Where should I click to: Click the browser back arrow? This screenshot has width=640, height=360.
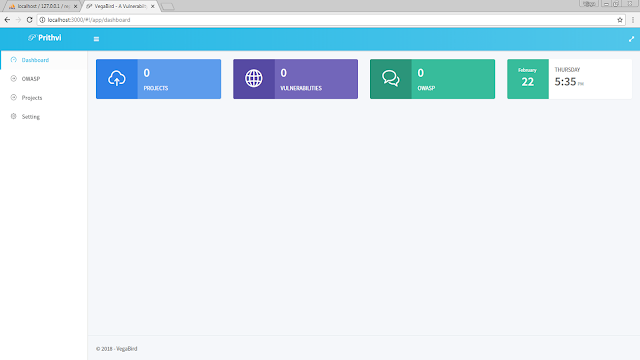pyautogui.click(x=7, y=20)
